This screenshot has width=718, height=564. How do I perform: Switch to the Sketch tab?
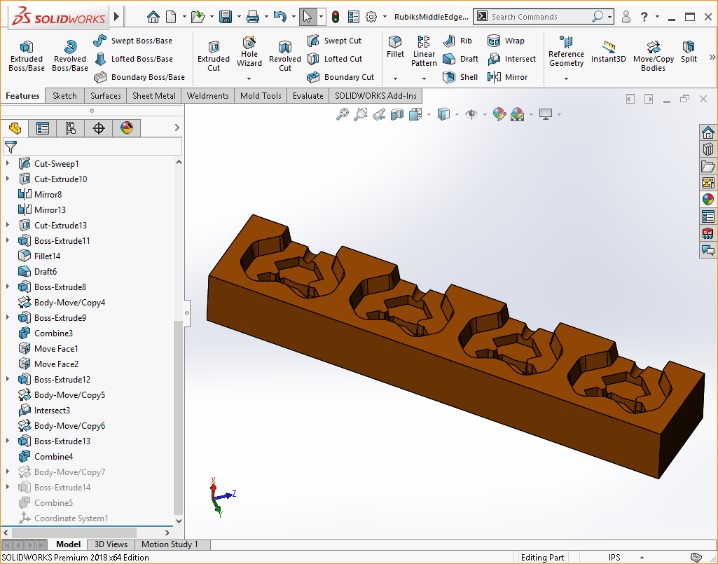65,96
